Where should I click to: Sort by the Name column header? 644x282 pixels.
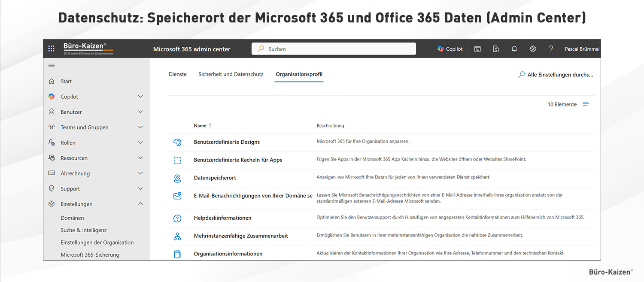click(x=203, y=126)
